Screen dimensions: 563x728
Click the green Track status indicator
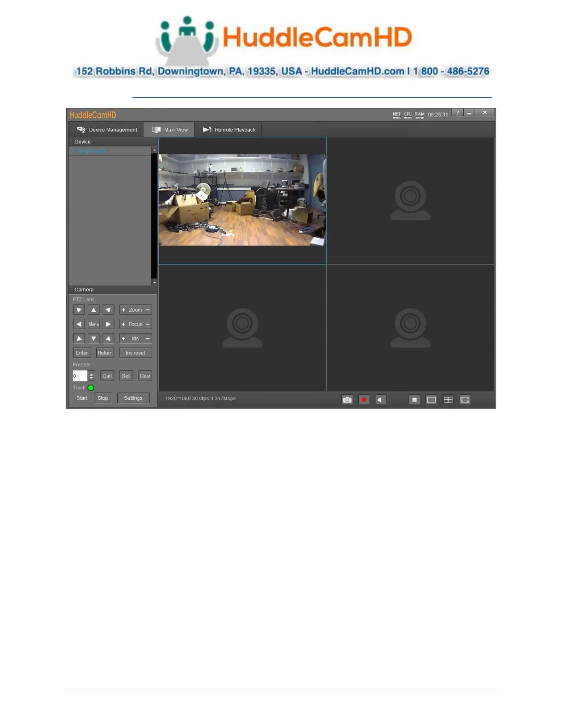coord(91,388)
